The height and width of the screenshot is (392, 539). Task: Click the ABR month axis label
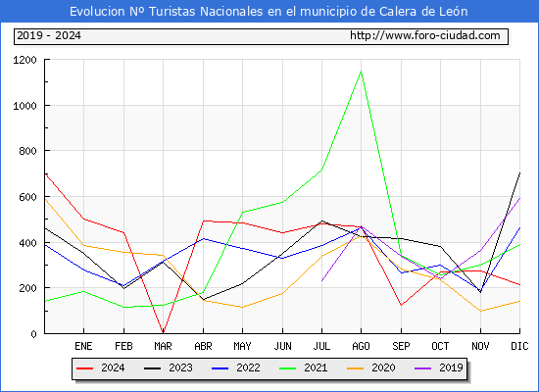(203, 346)
